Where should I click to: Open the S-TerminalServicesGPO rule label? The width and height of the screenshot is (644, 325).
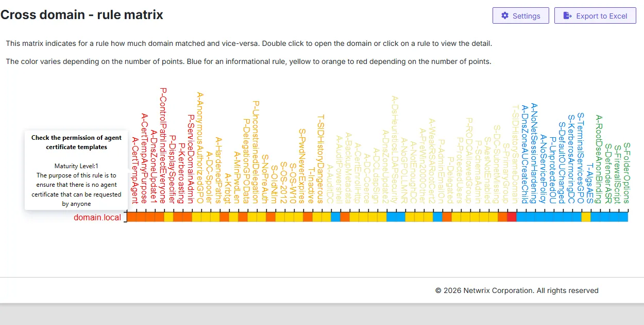coord(580,158)
